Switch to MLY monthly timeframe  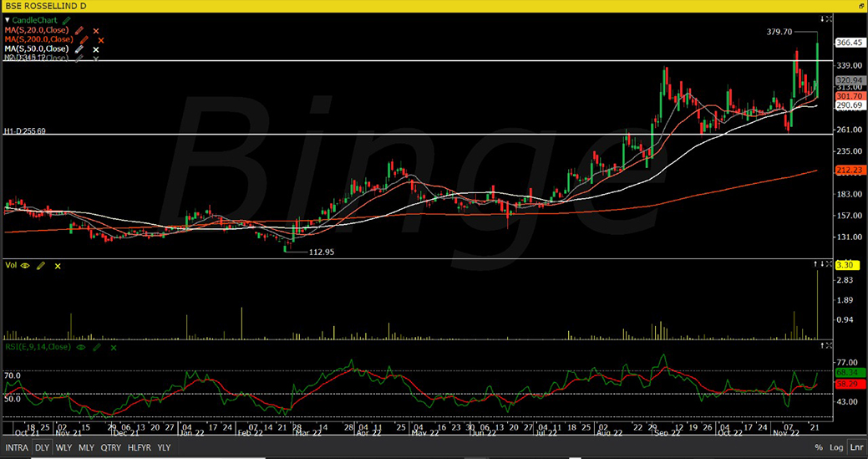(x=86, y=447)
